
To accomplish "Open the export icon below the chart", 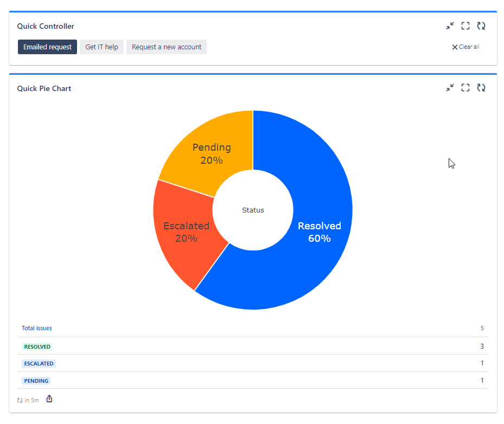I will click(49, 399).
